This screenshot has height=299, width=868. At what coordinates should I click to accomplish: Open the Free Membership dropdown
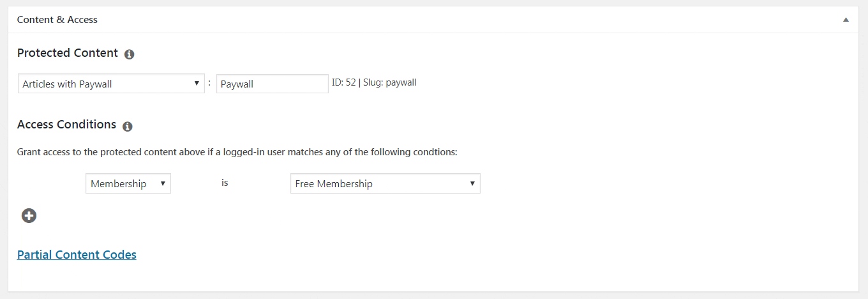click(385, 183)
